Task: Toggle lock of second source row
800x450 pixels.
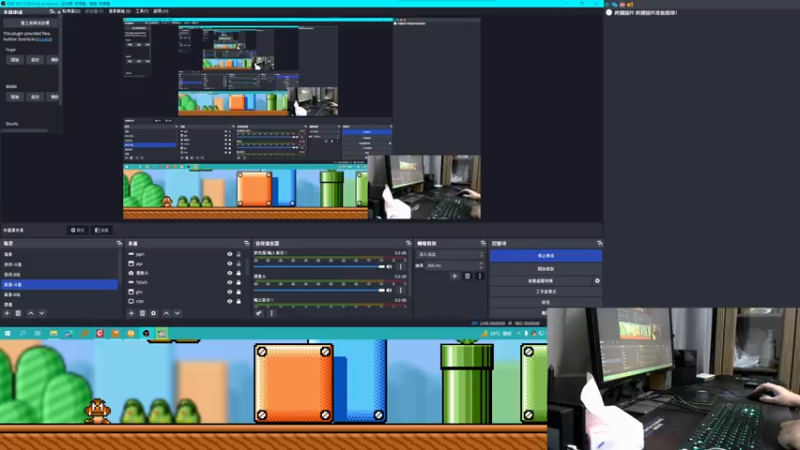Action: 238,264
